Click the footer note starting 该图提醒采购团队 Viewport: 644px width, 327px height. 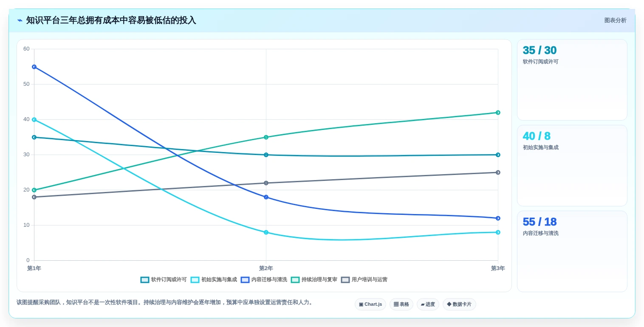[x=165, y=302]
